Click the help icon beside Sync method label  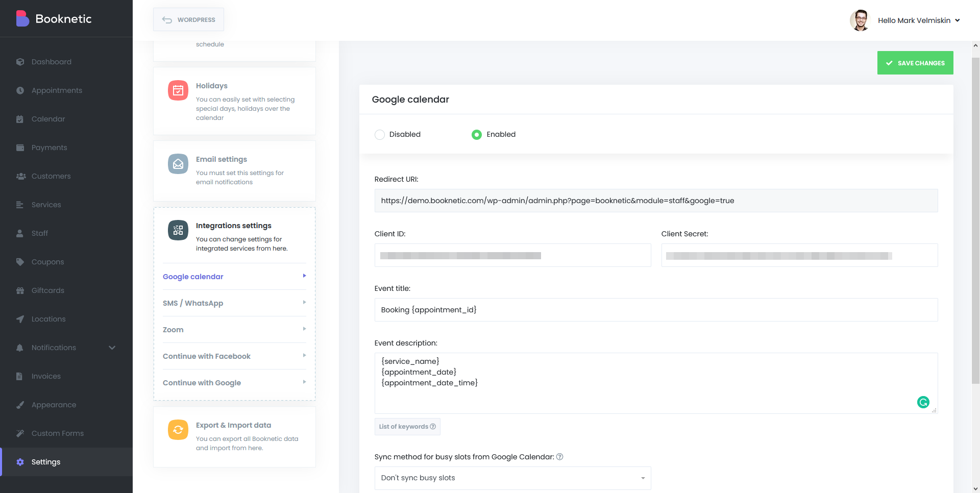click(559, 457)
